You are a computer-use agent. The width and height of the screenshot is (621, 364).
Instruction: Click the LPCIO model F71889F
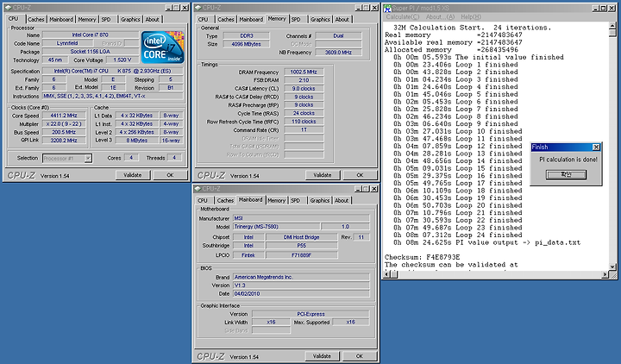coord(301,255)
